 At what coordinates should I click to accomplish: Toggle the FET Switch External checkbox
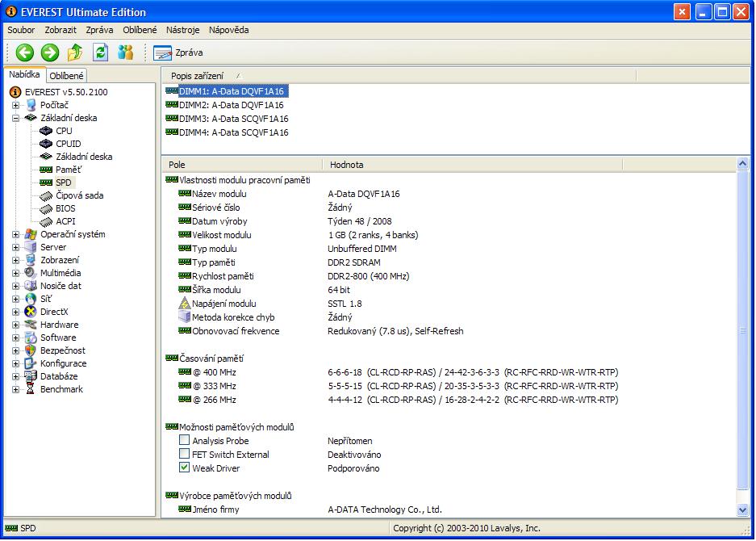click(x=184, y=455)
